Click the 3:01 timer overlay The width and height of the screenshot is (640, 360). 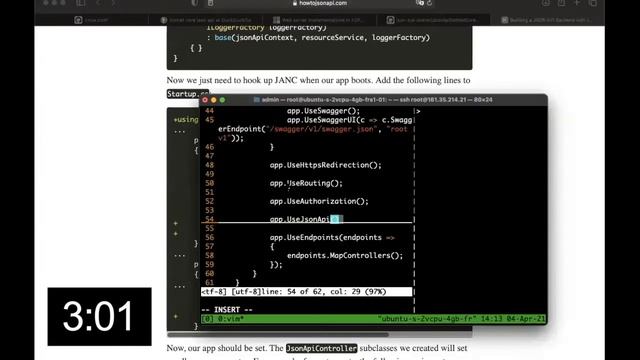pos(99,316)
